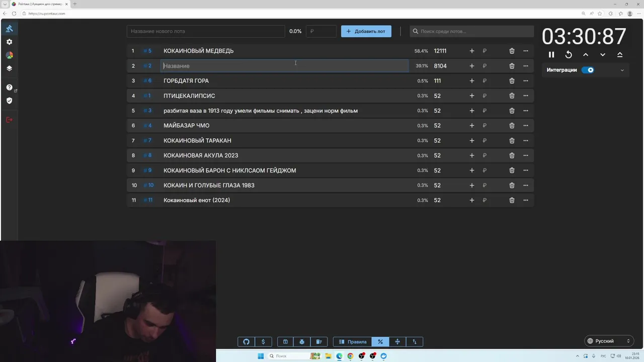Open the Русский language dropdown
644x362 pixels.
[609, 341]
